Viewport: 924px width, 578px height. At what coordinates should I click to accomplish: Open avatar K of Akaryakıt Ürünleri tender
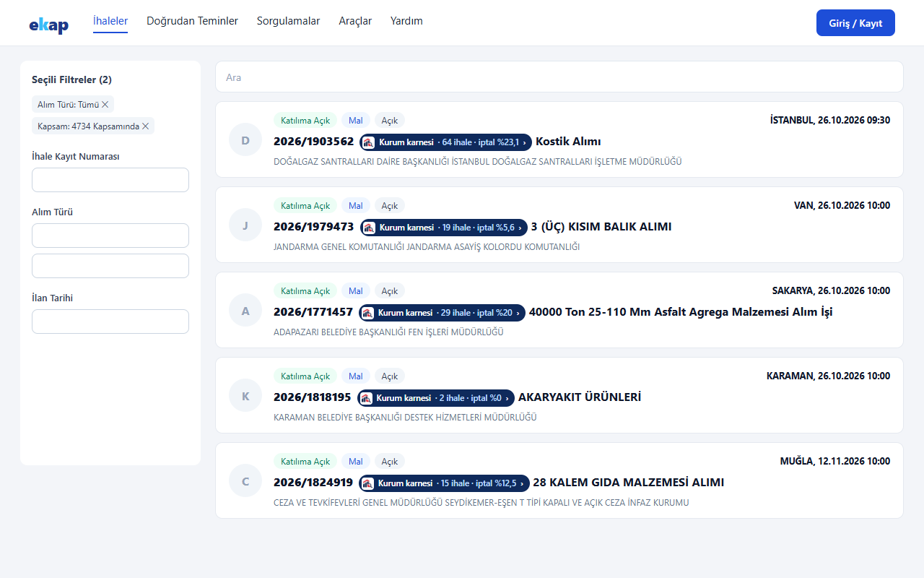245,395
